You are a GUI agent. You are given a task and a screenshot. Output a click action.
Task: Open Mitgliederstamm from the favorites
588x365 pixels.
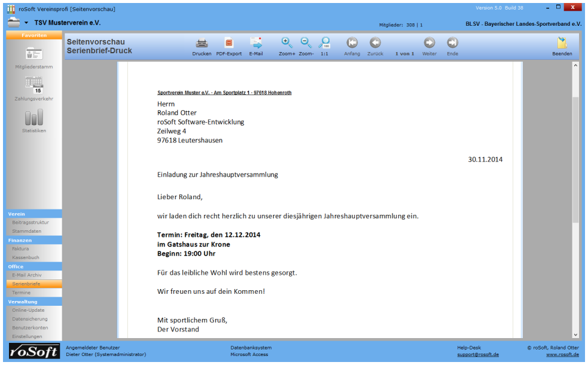click(33, 54)
